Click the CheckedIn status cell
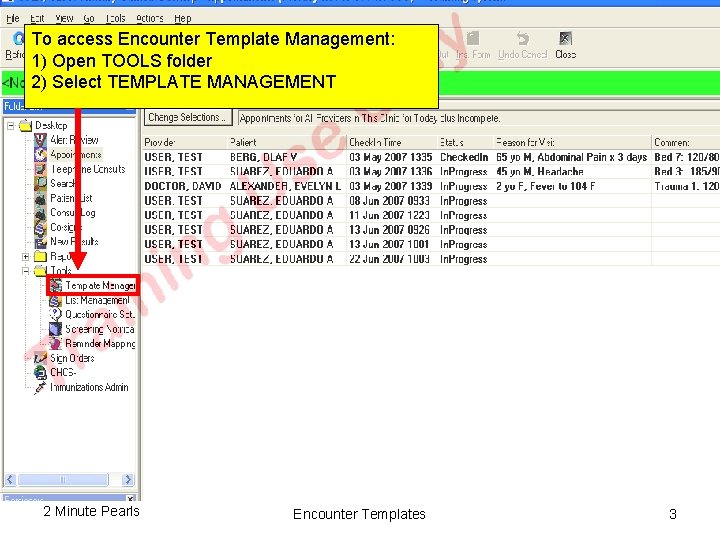 (464, 157)
